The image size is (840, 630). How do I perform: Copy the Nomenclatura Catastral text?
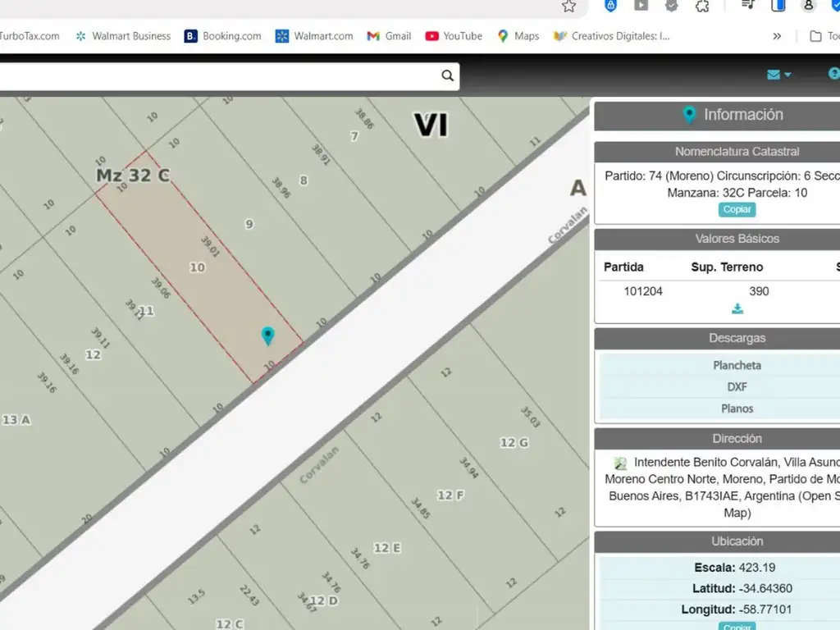coord(737,209)
